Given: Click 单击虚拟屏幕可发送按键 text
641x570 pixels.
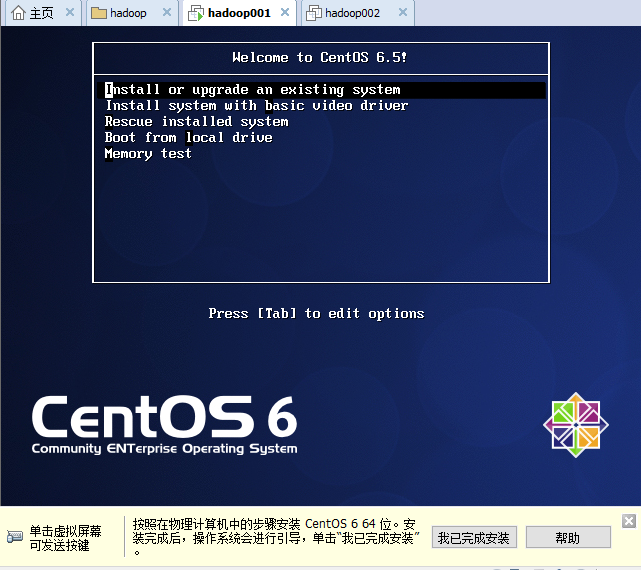Looking at the screenshot, I should [x=65, y=538].
